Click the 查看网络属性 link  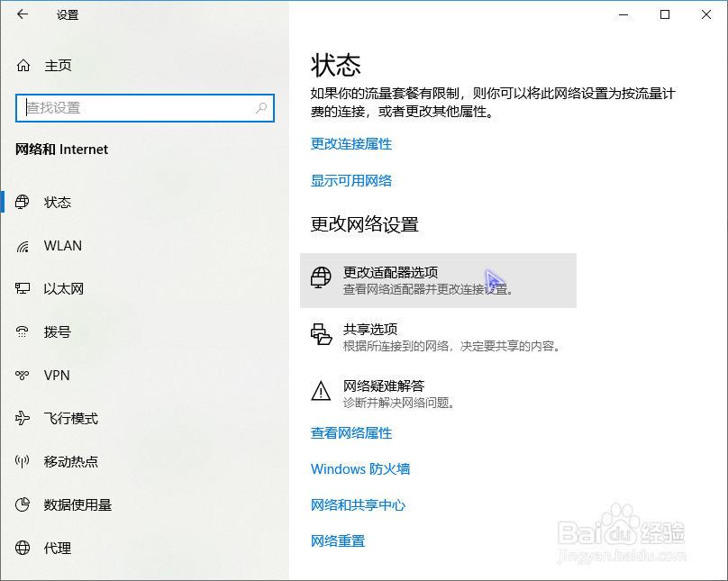(x=351, y=433)
